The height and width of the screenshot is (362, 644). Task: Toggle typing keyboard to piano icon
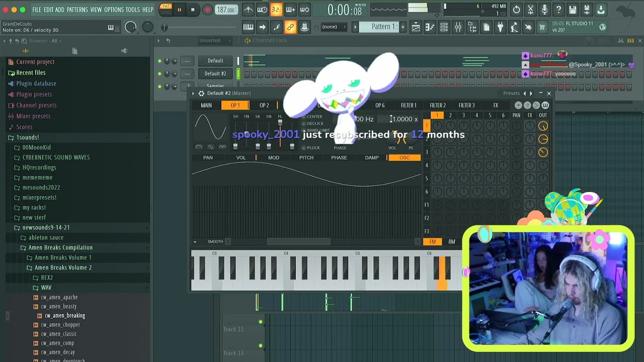pyautogui.click(x=248, y=27)
